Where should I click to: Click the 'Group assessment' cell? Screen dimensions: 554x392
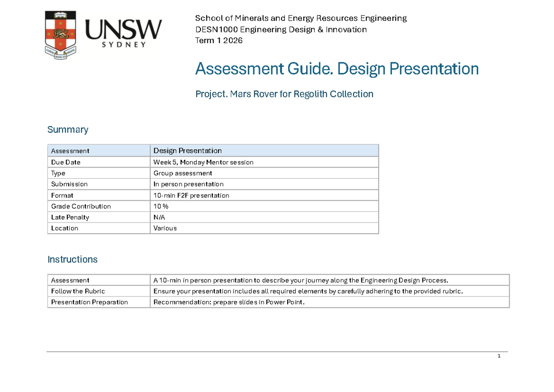265,173
